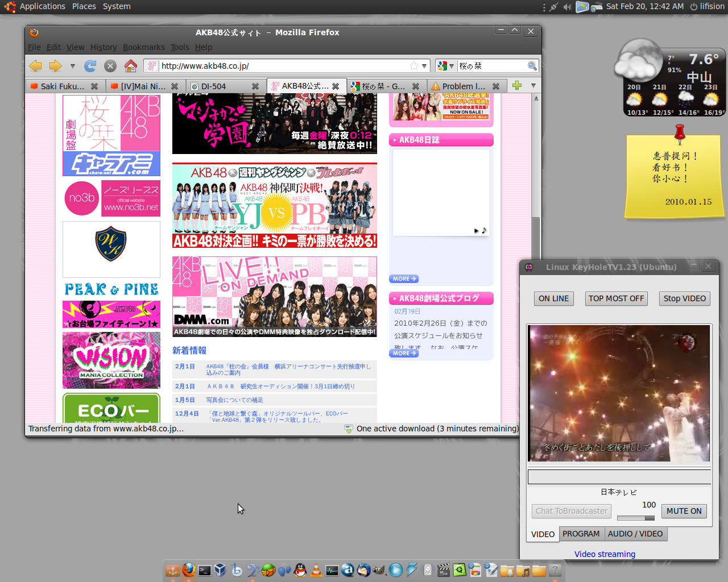The height and width of the screenshot is (582, 728).
Task: Switch to the PROGRAM tab
Action: (581, 534)
